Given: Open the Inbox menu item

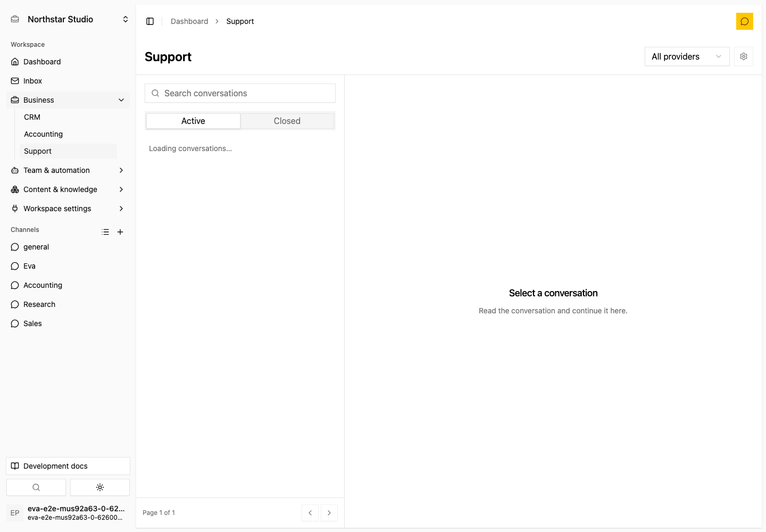Looking at the screenshot, I should pyautogui.click(x=68, y=81).
